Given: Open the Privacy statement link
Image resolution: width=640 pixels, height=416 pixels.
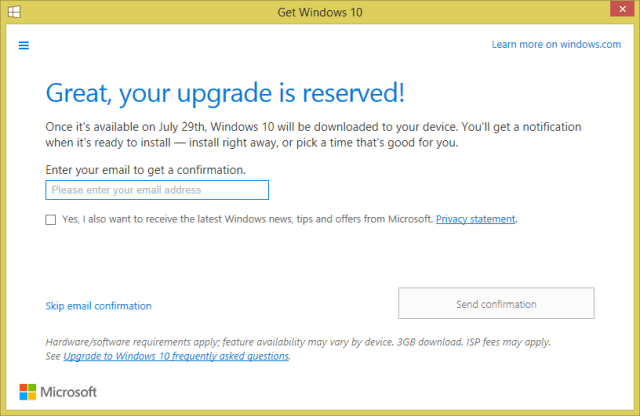Looking at the screenshot, I should click(x=475, y=219).
